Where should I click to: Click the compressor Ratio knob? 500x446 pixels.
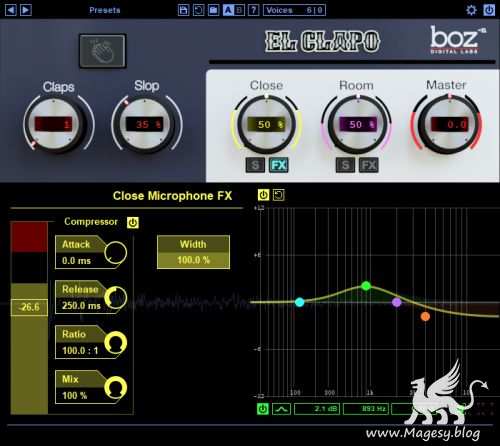(x=115, y=343)
